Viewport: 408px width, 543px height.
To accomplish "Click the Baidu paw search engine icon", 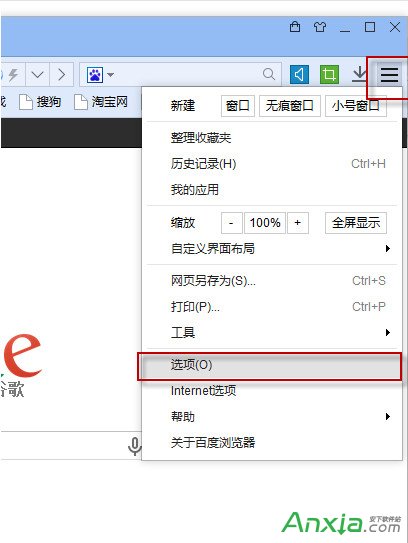I will [95, 74].
